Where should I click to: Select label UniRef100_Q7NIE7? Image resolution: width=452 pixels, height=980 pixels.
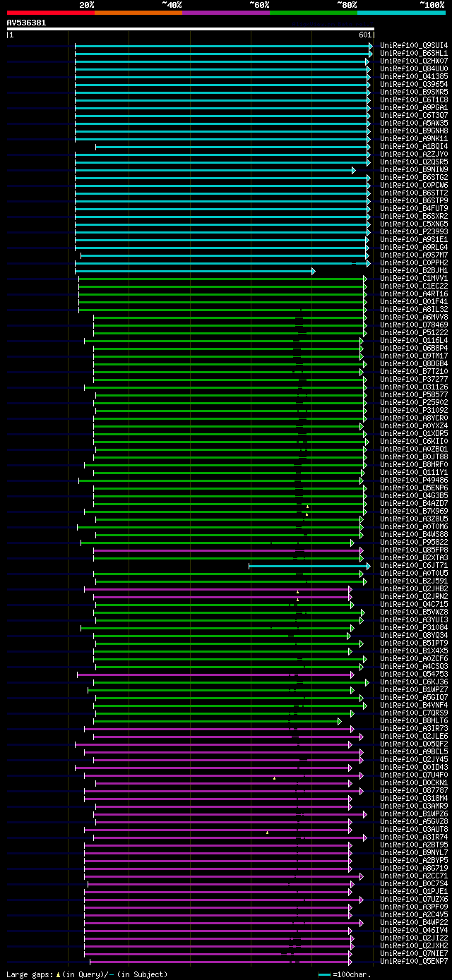tap(414, 953)
